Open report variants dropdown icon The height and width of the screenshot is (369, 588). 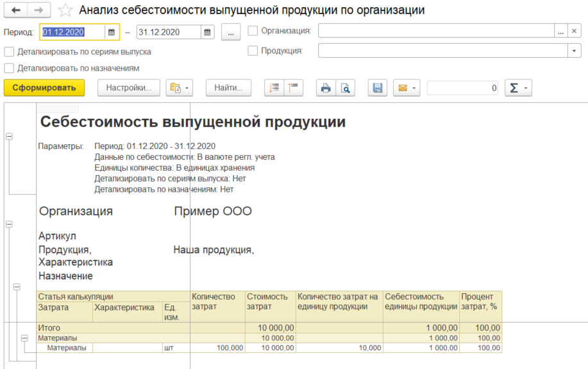(x=180, y=88)
